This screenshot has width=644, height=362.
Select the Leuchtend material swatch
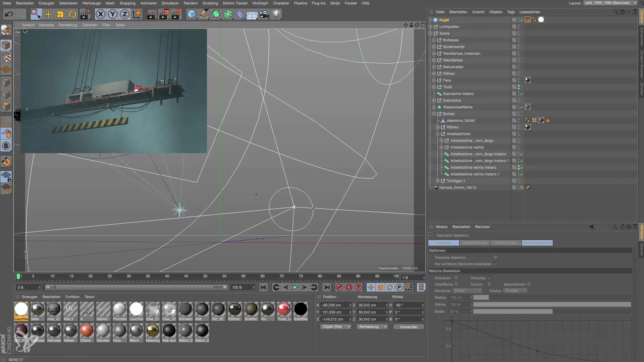(21, 311)
